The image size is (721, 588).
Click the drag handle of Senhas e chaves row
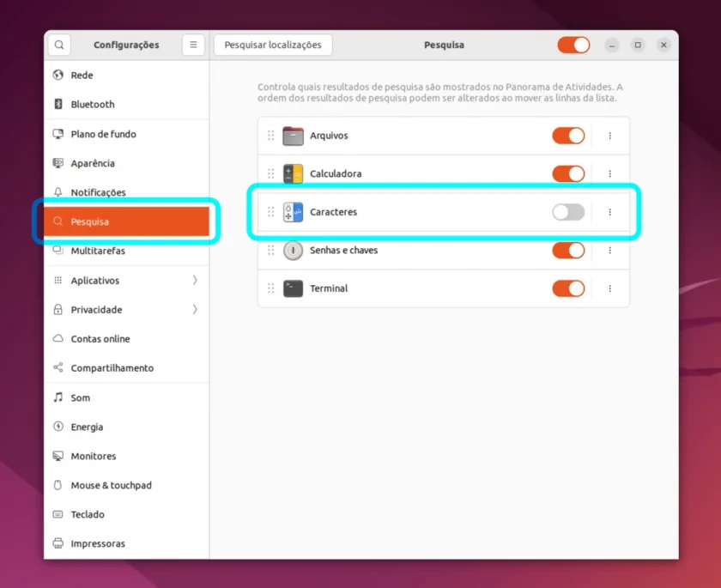271,250
